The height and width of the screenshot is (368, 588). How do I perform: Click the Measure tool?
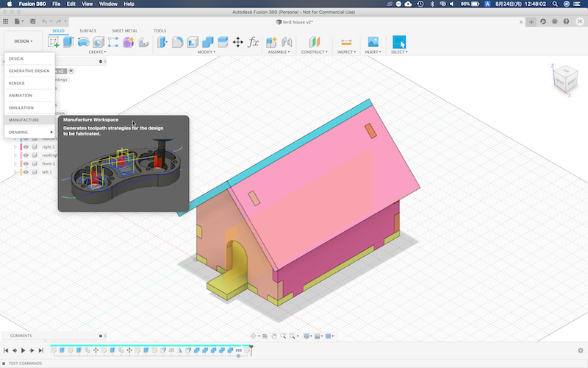tap(346, 42)
